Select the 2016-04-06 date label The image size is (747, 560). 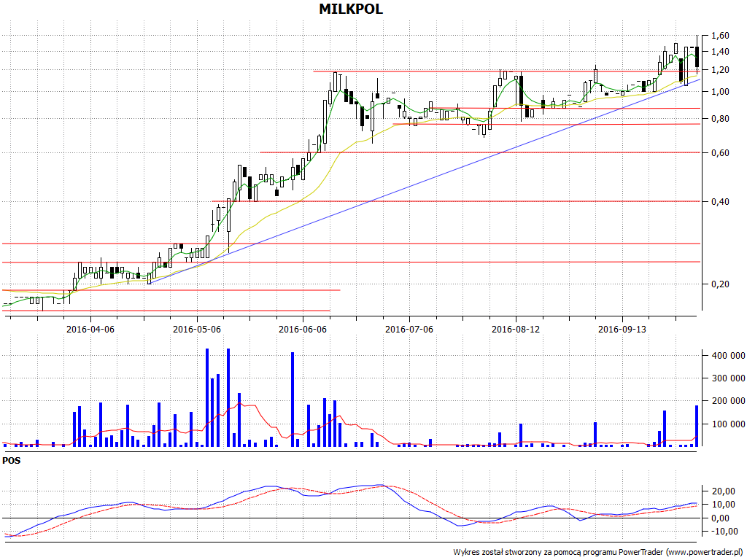tap(90, 329)
